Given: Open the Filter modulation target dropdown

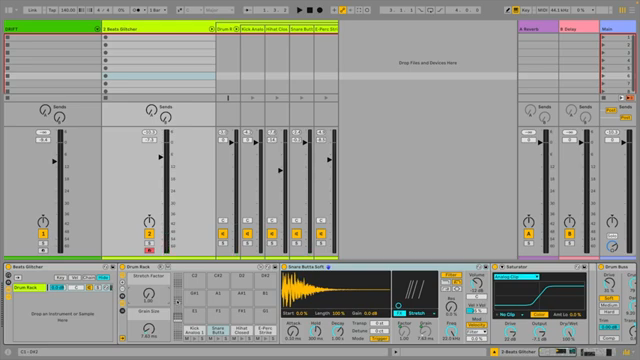Looking at the screenshot, I should pos(476,332).
